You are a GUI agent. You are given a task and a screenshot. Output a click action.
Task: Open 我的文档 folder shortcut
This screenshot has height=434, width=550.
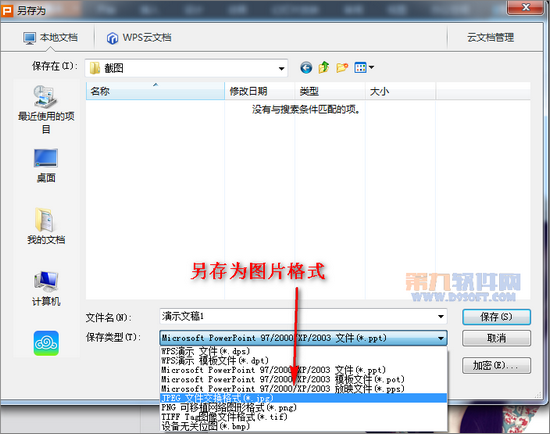click(46, 226)
